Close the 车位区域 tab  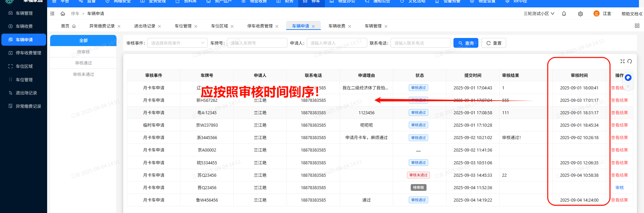pyautogui.click(x=232, y=26)
